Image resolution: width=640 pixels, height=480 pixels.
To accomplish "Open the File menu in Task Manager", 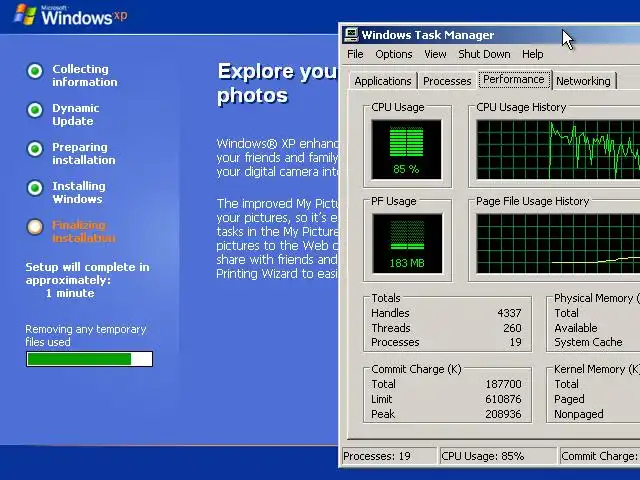I will click(355, 54).
